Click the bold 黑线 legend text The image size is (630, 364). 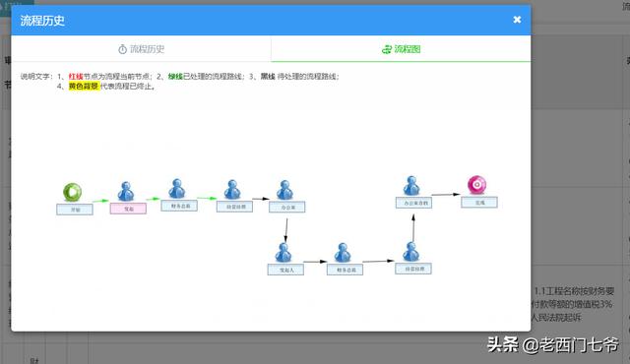click(268, 77)
